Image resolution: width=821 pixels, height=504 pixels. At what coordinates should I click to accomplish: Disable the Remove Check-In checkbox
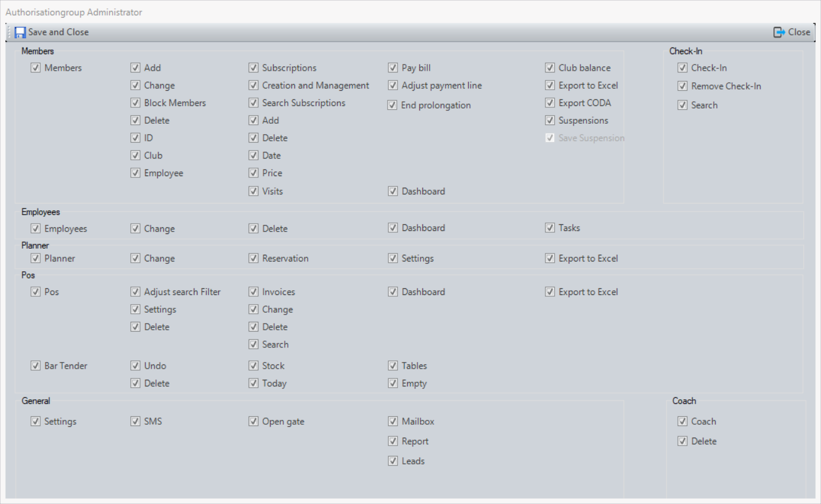click(x=683, y=87)
